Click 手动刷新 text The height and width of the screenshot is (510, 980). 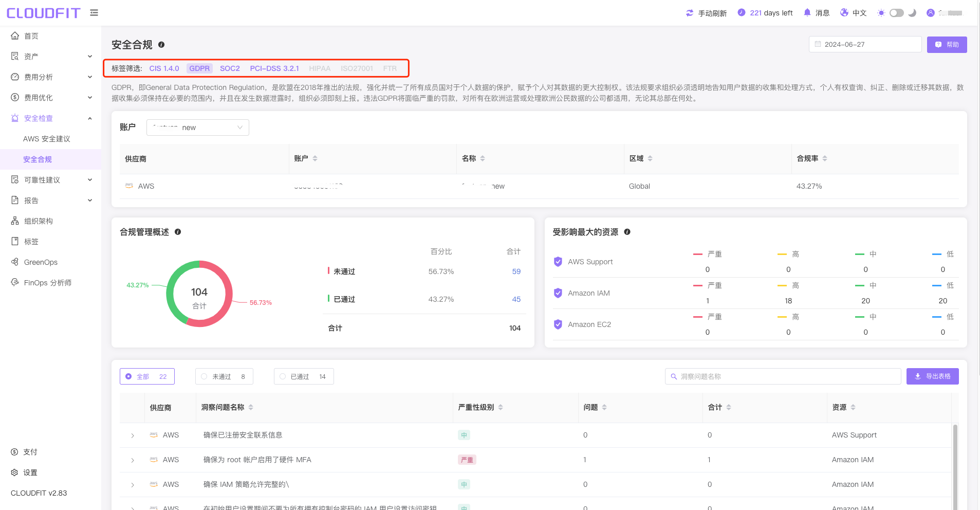[x=712, y=13]
